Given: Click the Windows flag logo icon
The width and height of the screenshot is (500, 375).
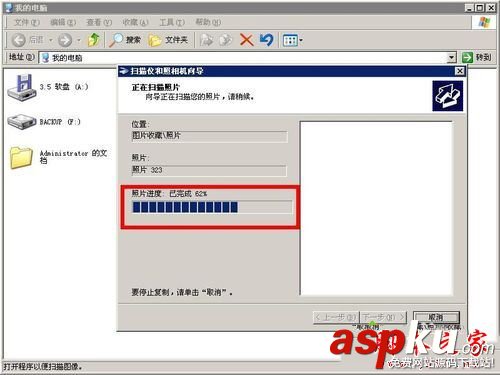Looking at the screenshot, I should pos(484,22).
